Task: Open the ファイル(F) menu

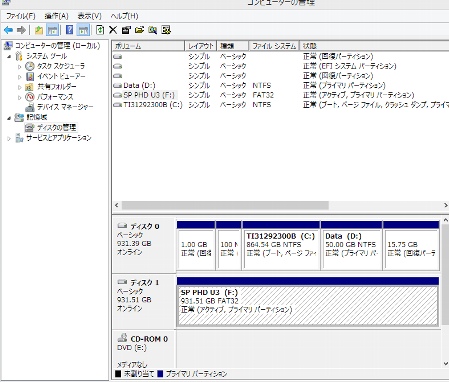Action: click(21, 16)
